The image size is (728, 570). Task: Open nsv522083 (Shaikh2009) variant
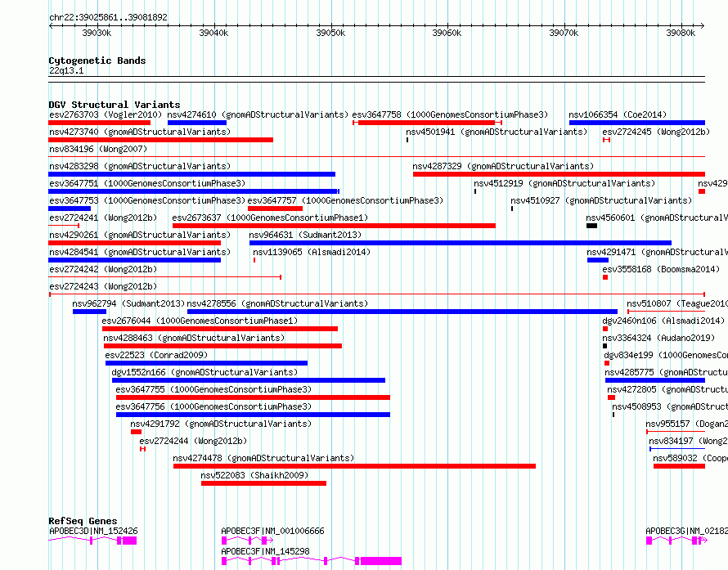point(254,475)
